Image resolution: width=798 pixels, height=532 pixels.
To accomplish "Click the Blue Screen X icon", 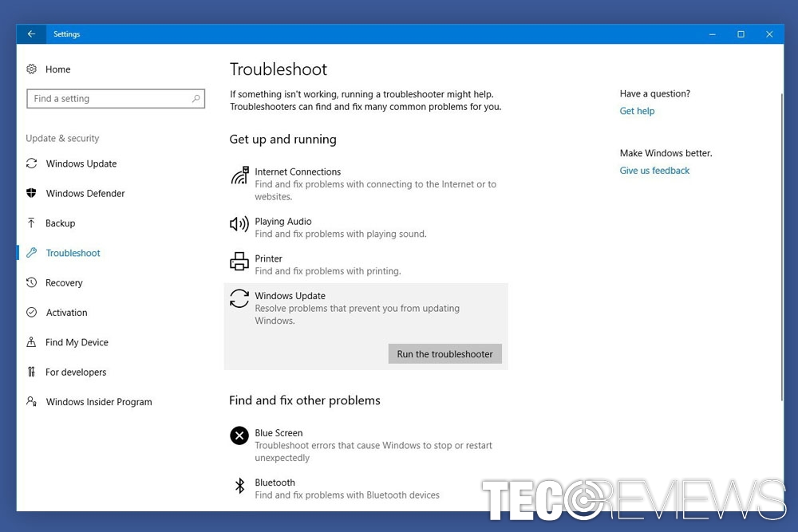I will pyautogui.click(x=239, y=435).
